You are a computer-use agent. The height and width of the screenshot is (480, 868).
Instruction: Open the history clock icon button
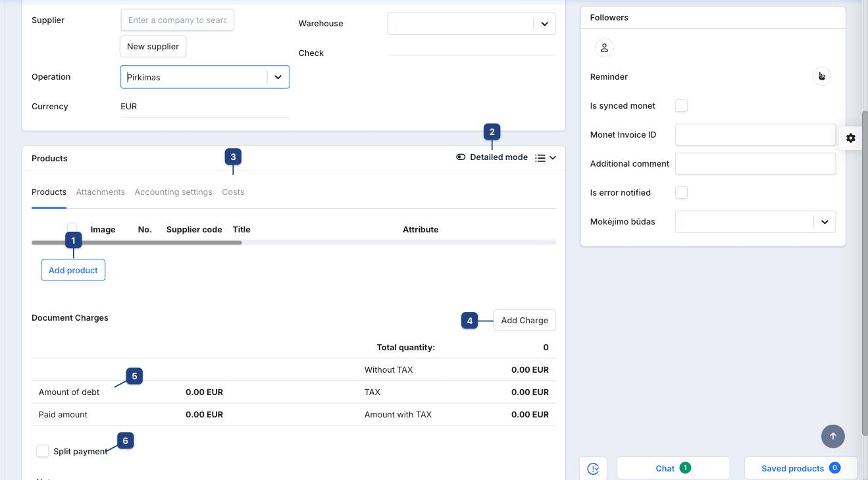tap(594, 468)
